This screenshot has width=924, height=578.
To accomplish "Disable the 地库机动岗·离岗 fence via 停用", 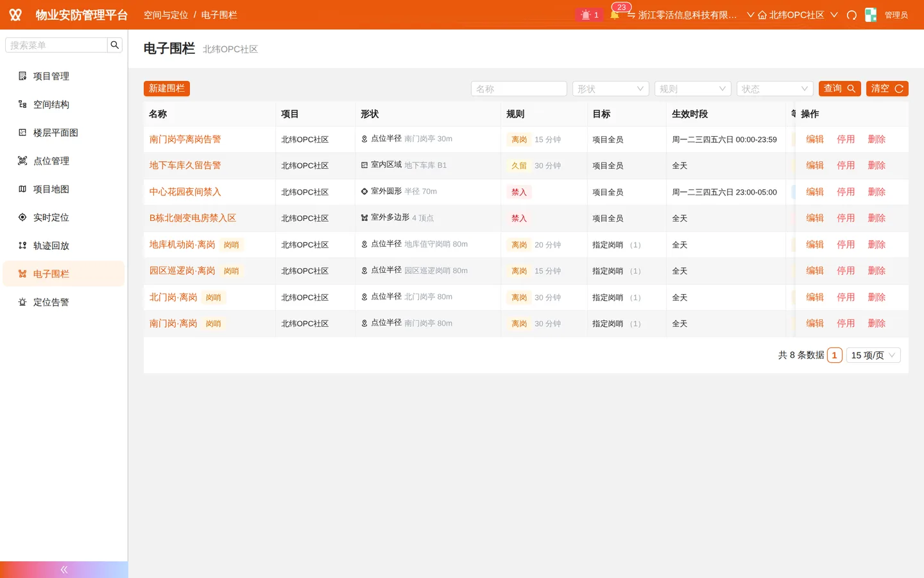I will [x=846, y=245].
